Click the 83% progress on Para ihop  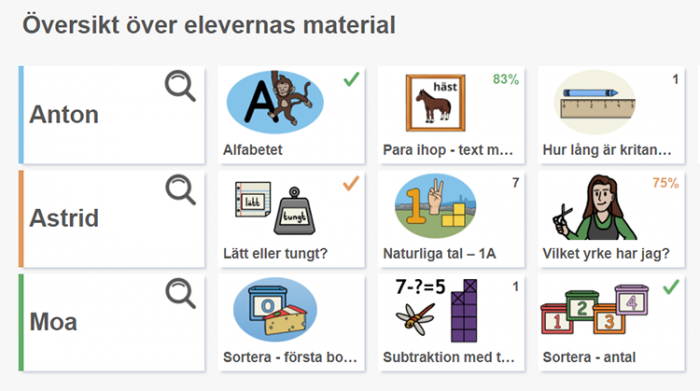pos(506,79)
